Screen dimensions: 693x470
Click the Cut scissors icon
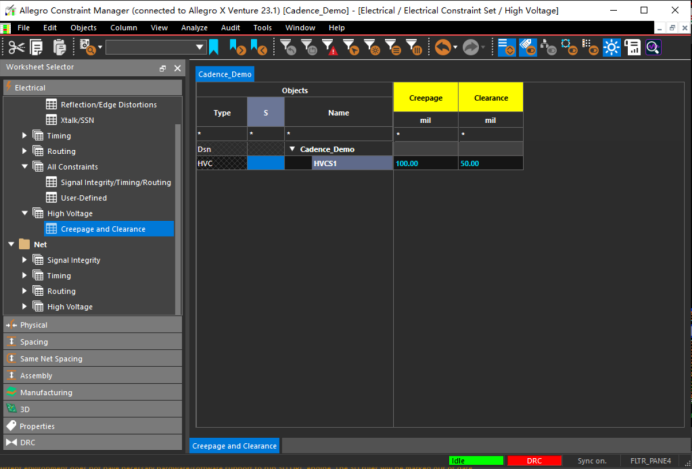(x=16, y=47)
